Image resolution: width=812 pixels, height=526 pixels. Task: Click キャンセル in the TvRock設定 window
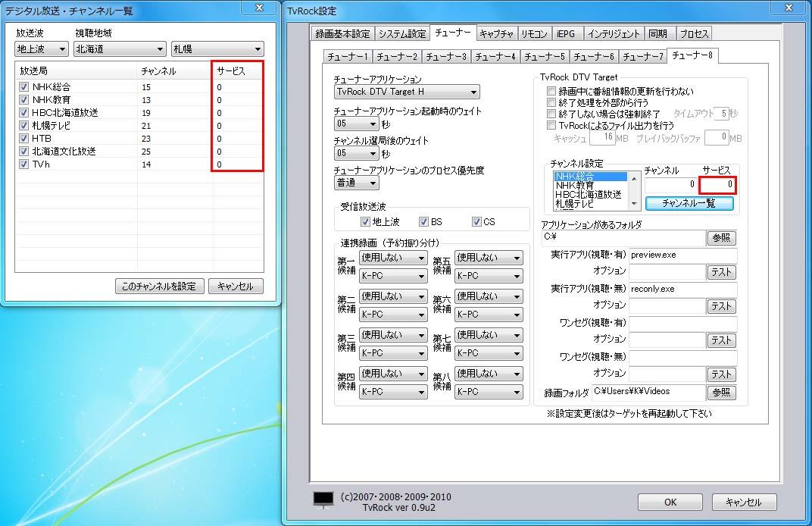point(744,503)
